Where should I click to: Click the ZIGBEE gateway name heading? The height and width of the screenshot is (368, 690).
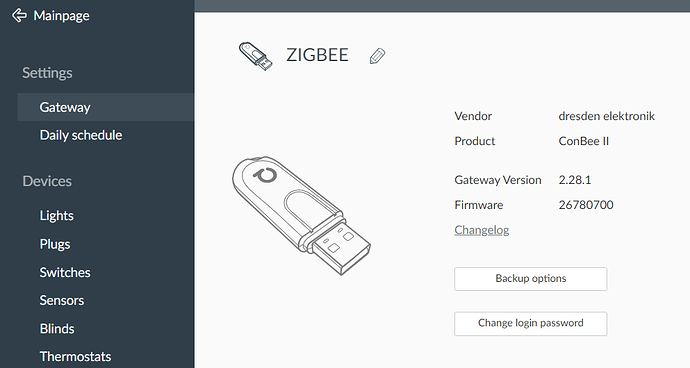coord(317,55)
